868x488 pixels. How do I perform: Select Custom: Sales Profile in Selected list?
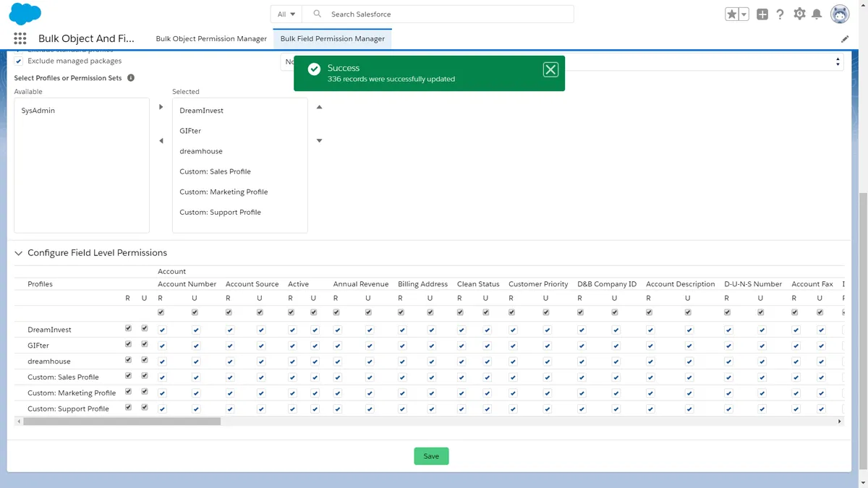coord(239,171)
